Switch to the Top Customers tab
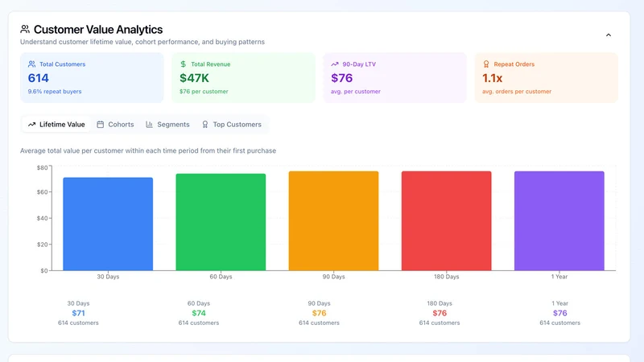 click(232, 125)
